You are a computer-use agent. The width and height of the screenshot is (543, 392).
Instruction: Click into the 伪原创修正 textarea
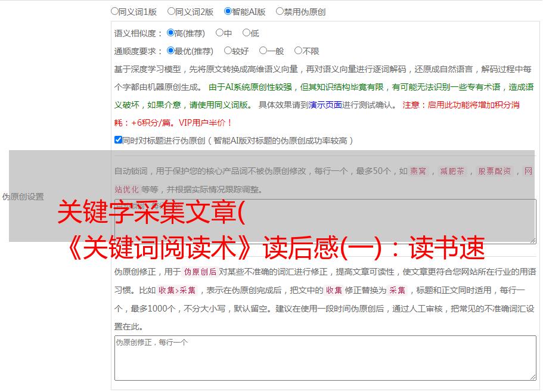click(325, 358)
